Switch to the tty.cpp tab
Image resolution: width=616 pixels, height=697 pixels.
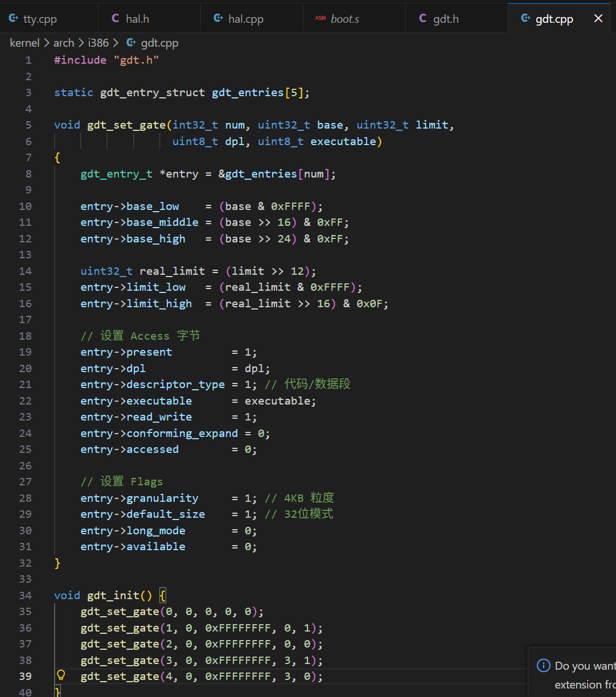click(x=40, y=19)
